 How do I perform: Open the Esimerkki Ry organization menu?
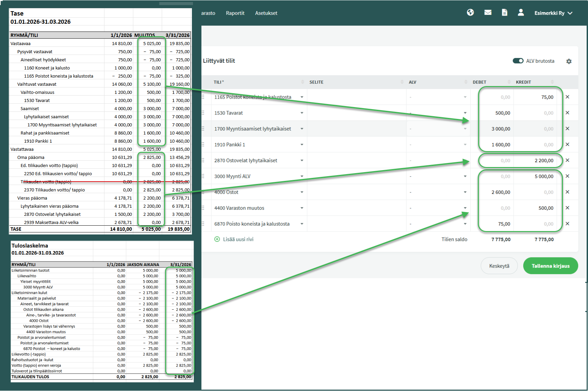click(553, 13)
